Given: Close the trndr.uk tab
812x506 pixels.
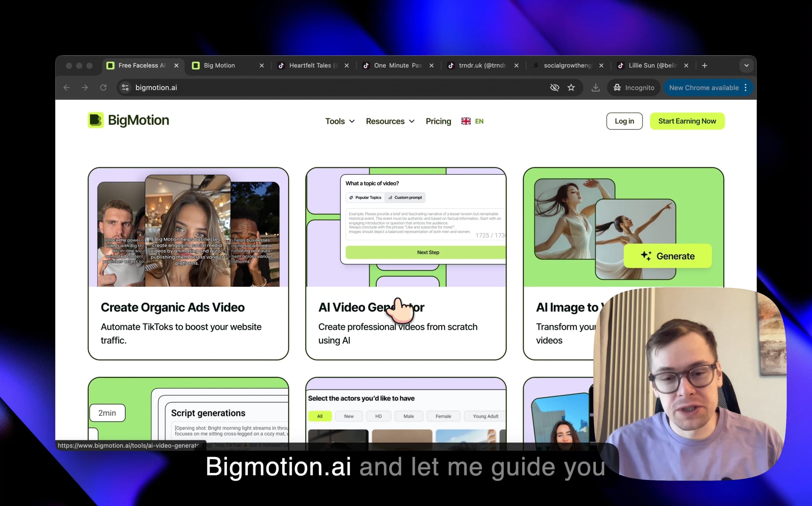Looking at the screenshot, I should click(516, 66).
